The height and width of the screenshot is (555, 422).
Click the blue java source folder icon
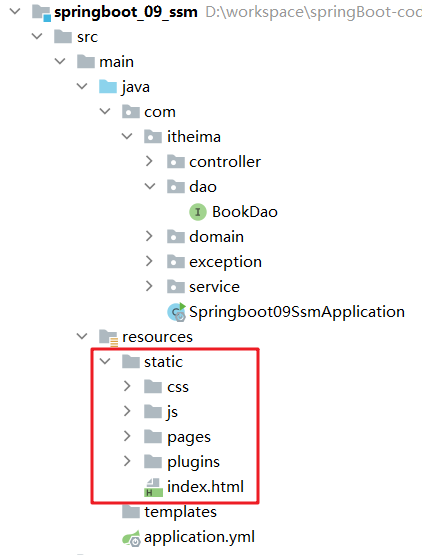(108, 87)
